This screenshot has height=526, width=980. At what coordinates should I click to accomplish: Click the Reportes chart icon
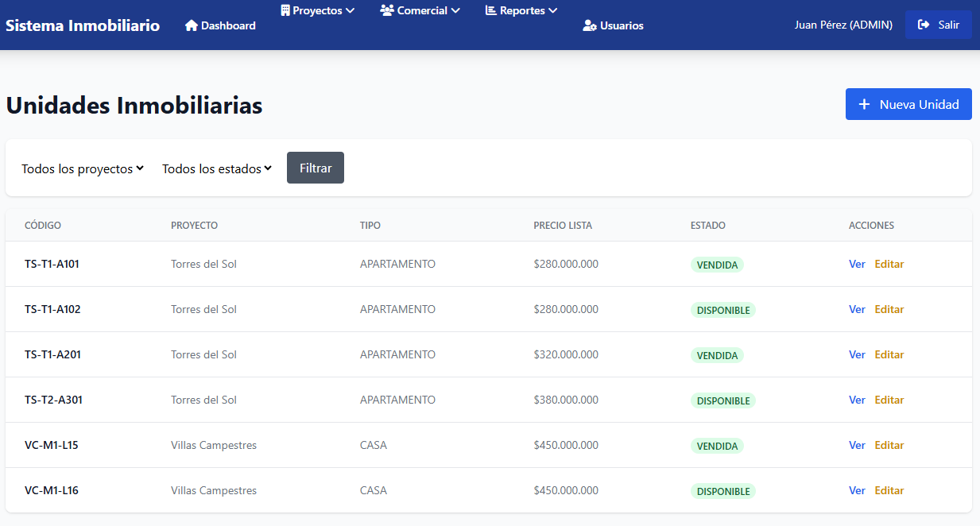pos(490,10)
